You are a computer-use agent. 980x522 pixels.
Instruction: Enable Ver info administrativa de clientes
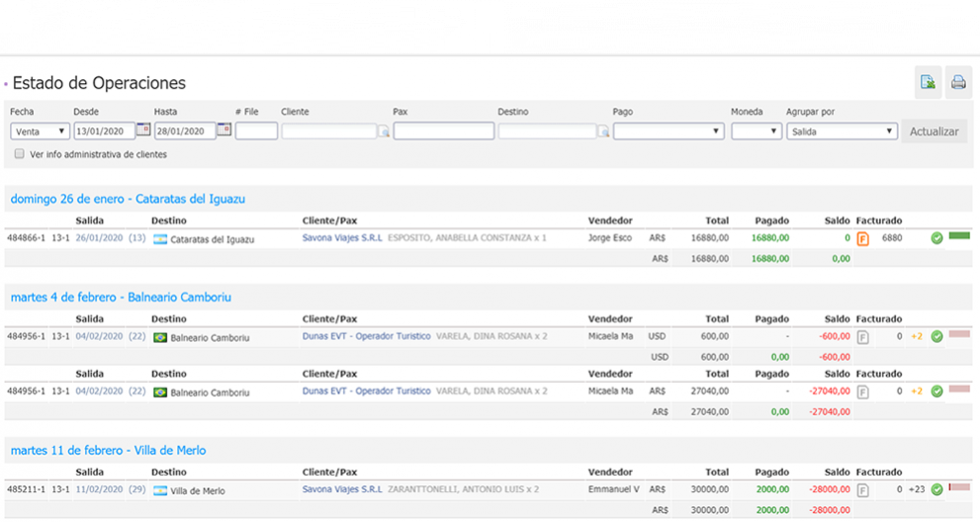tap(21, 154)
